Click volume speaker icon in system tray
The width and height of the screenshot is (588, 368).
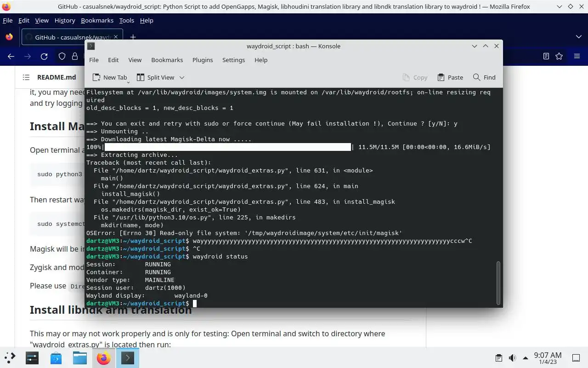pyautogui.click(x=512, y=358)
